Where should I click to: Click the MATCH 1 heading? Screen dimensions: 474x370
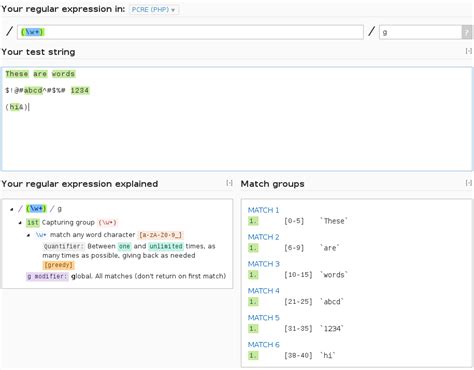point(263,210)
